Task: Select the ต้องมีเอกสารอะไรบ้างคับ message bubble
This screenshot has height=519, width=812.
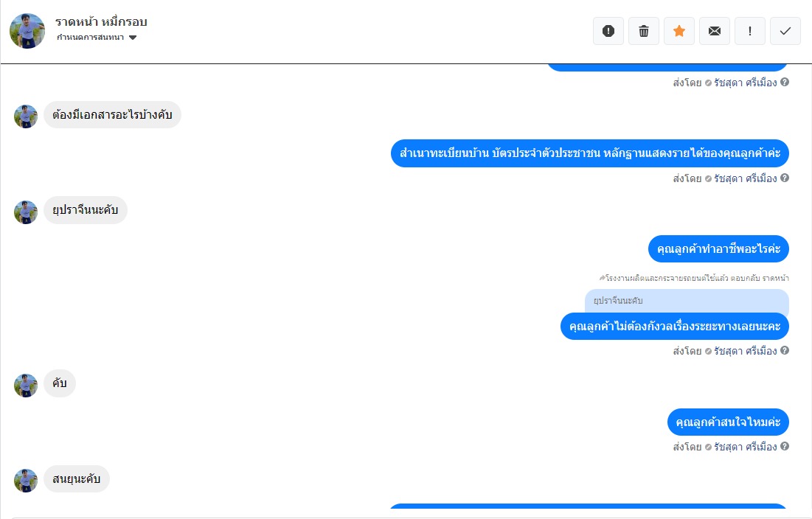Action: (112, 114)
